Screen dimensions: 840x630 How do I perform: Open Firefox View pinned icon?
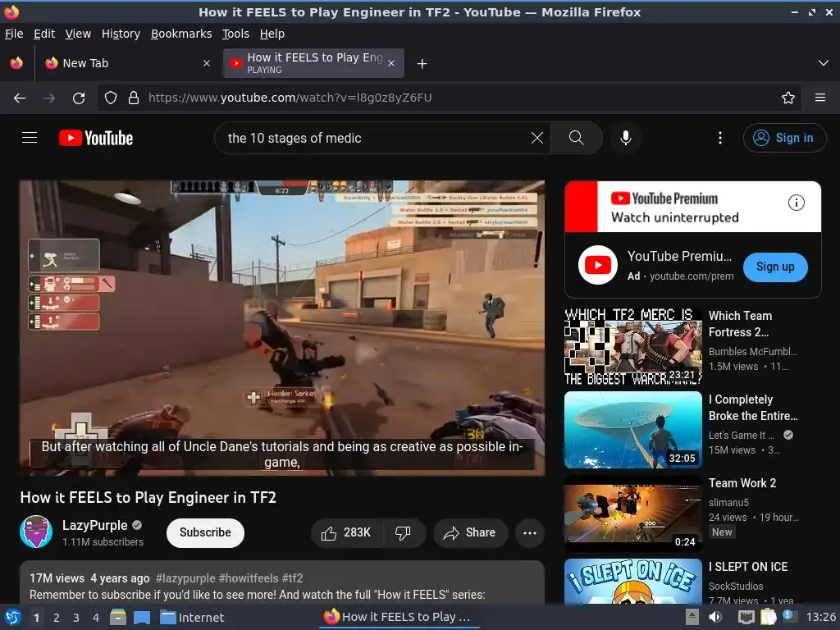16,63
